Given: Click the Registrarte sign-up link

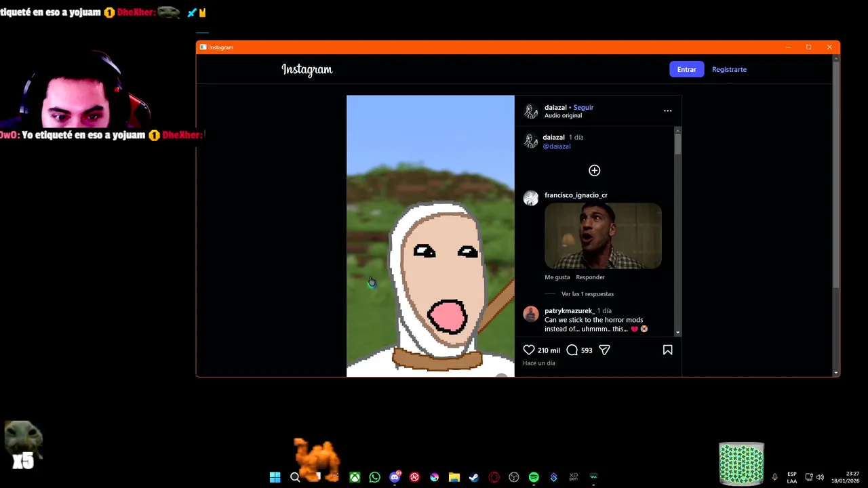Looking at the screenshot, I should tap(729, 69).
